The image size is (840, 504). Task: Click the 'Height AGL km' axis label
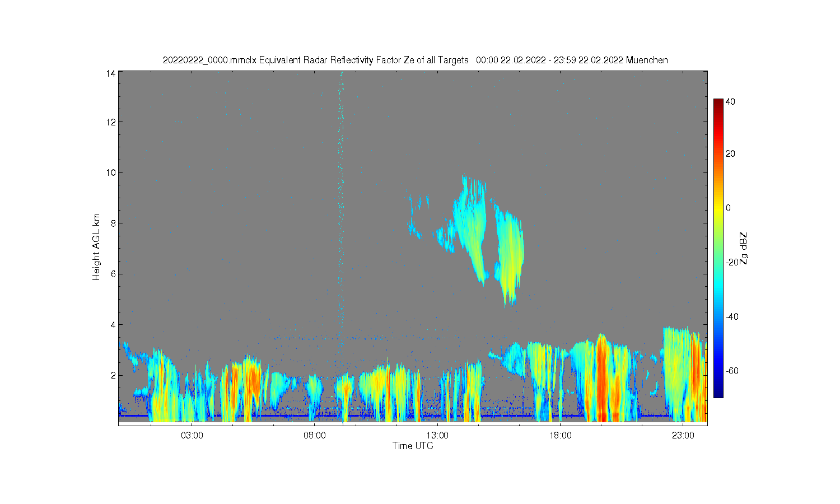(x=96, y=247)
